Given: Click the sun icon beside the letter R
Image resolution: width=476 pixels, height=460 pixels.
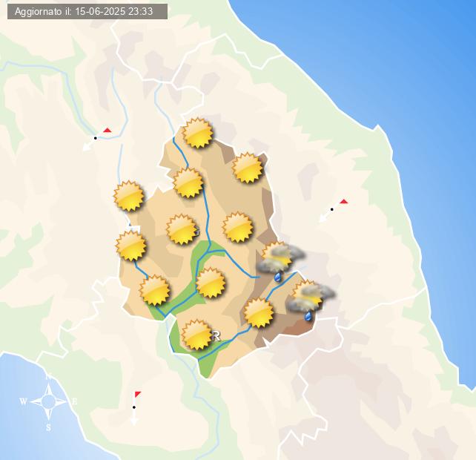Looking at the screenshot, I should (196, 335).
